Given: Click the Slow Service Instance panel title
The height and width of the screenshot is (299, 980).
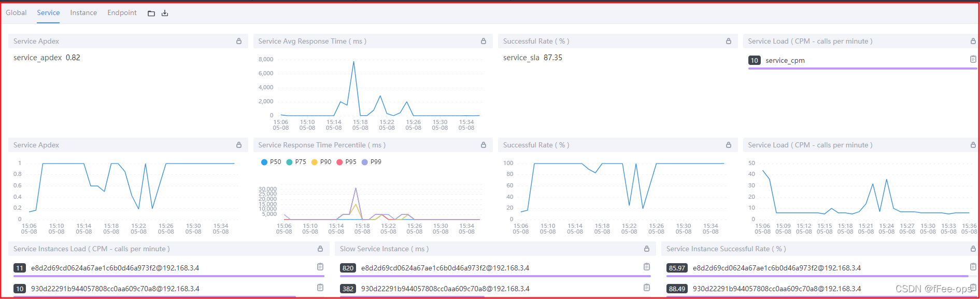Looking at the screenshot, I should pyautogui.click(x=384, y=249).
